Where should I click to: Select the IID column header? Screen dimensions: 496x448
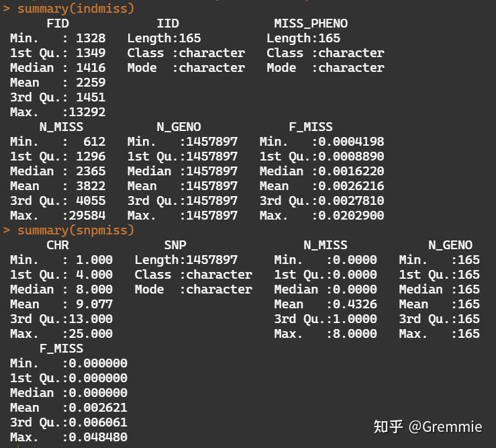pos(168,24)
